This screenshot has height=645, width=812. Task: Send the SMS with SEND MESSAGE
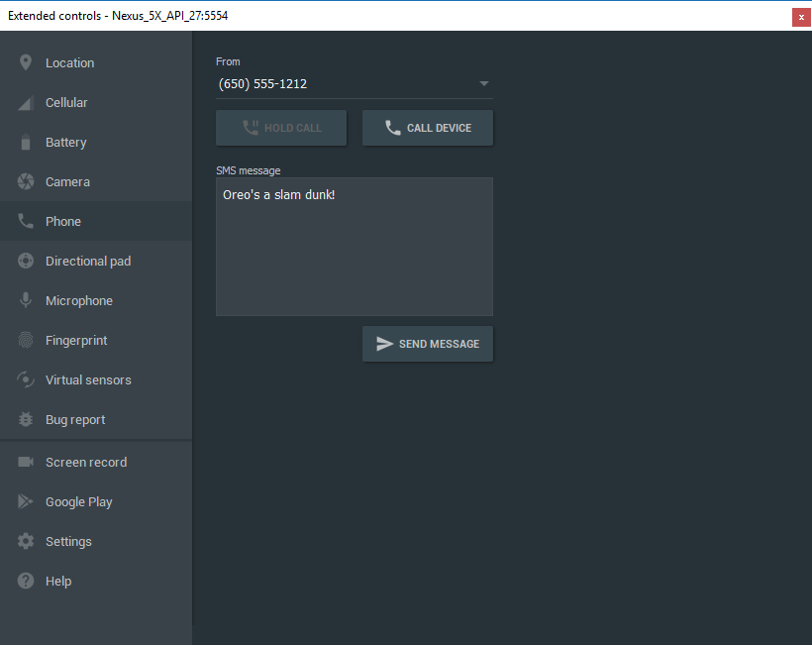[x=428, y=344]
